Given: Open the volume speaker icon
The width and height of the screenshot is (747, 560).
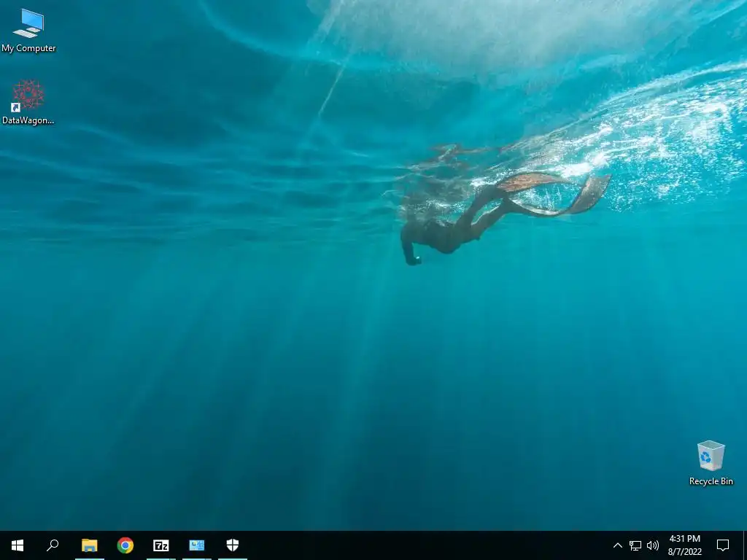Looking at the screenshot, I should click(x=653, y=545).
